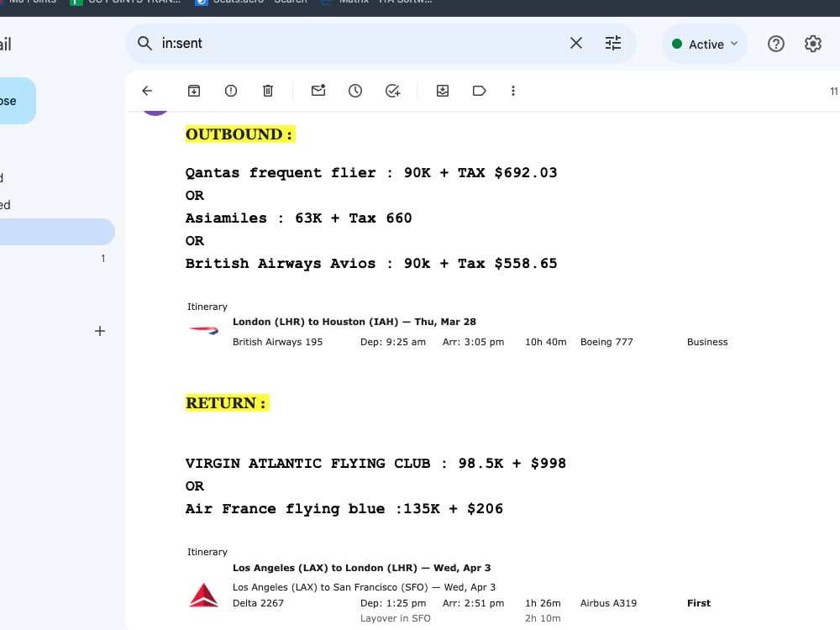The image size is (840, 630).
Task: Mark the email as unread
Action: click(x=318, y=91)
